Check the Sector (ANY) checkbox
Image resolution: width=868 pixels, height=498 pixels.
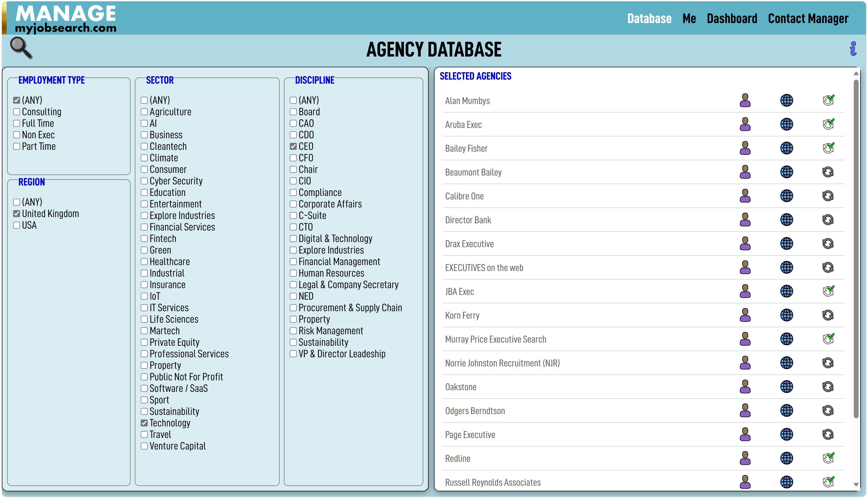coord(144,100)
